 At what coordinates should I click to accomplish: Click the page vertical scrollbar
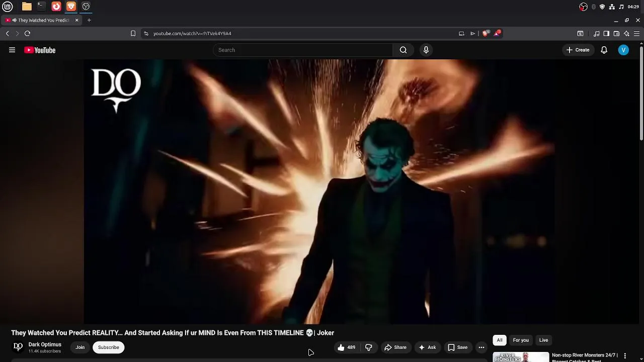click(x=641, y=93)
